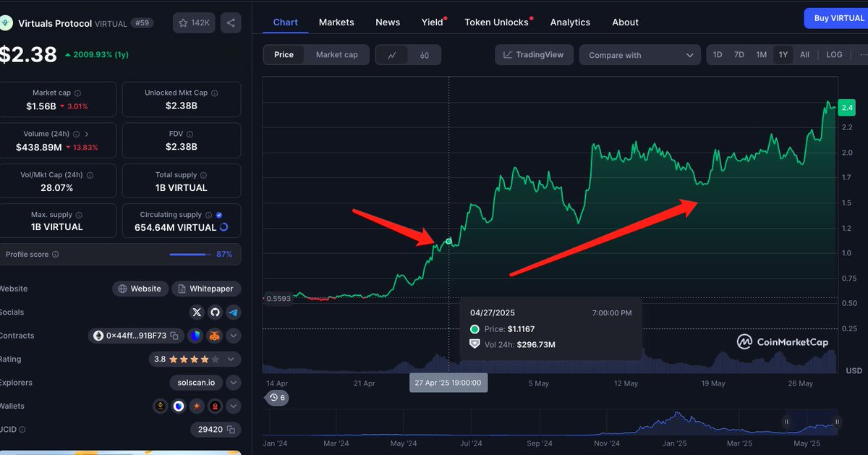868x455 pixels.
Task: Expand the Contracts list chevron
Action: click(x=233, y=336)
